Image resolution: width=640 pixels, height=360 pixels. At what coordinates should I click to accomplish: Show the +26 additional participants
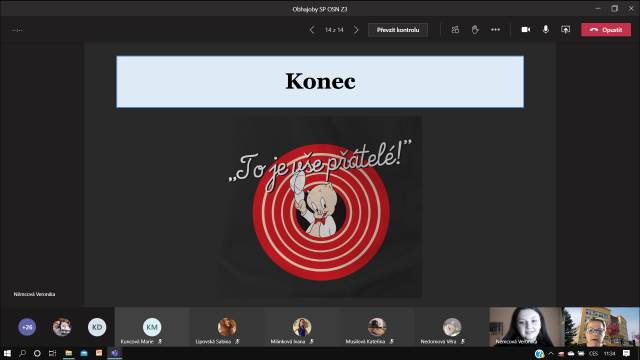click(x=27, y=327)
